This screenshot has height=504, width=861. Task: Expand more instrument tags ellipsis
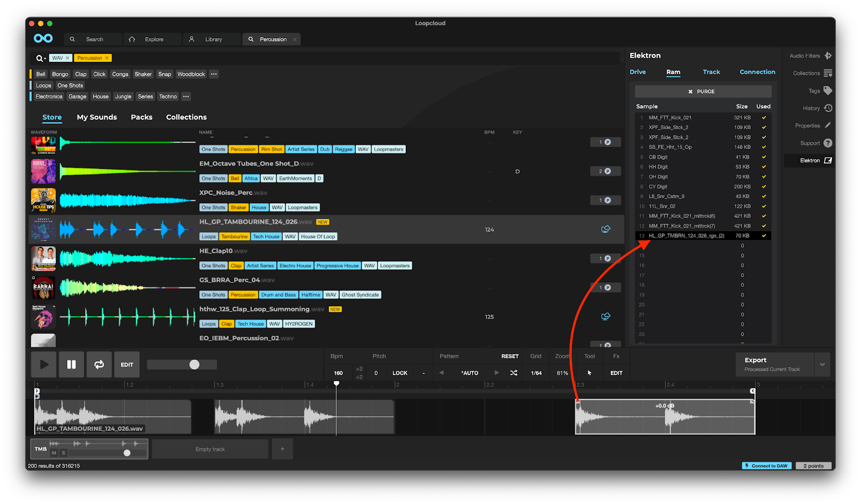[x=214, y=74]
